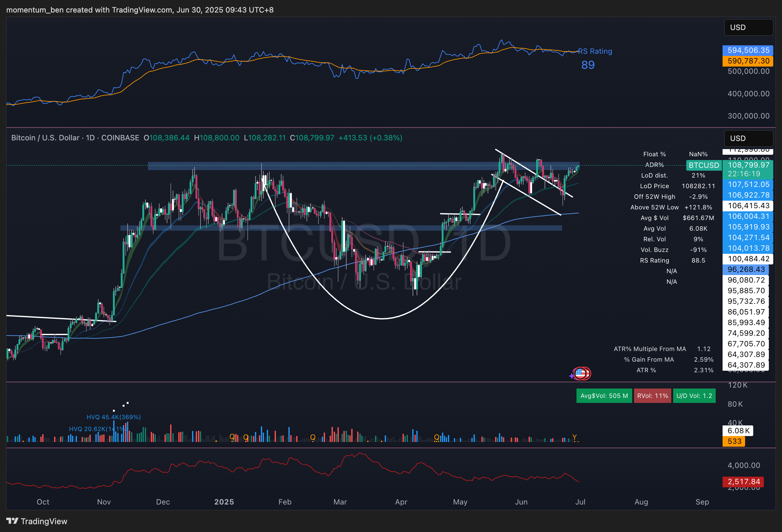Click the orange 533 volume scale label
782x532 pixels.
734,441
